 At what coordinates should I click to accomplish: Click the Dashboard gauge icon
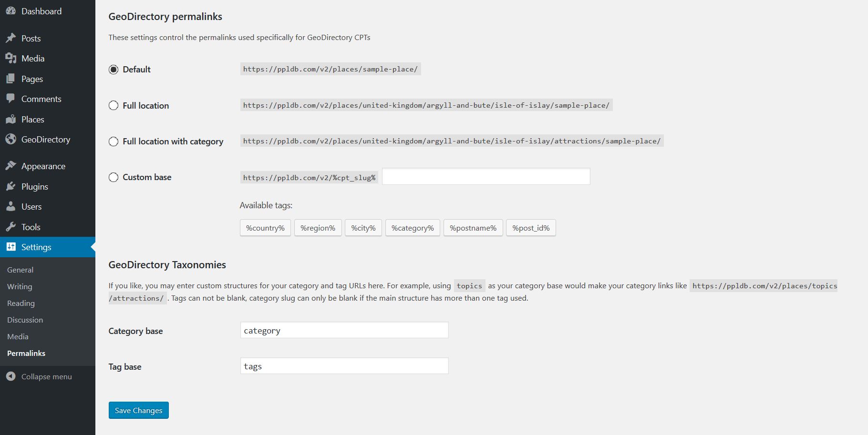(x=10, y=11)
